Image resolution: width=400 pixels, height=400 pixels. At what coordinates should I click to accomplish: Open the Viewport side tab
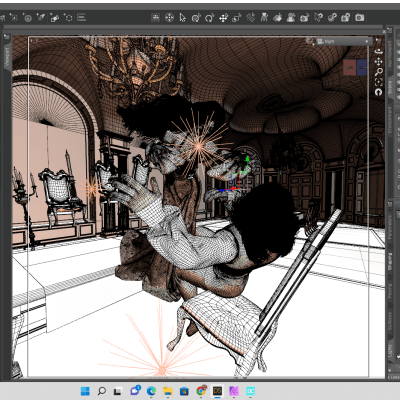point(7,56)
